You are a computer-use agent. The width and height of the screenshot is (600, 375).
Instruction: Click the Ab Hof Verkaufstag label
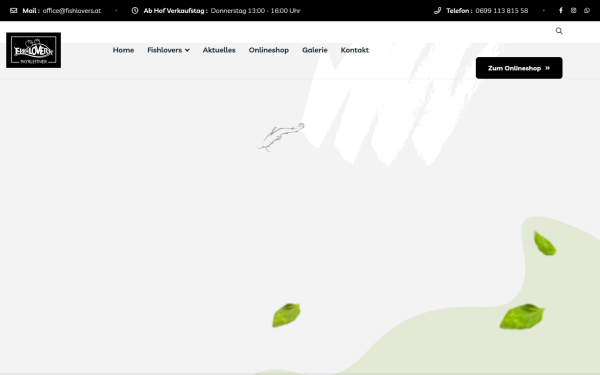[175, 11]
